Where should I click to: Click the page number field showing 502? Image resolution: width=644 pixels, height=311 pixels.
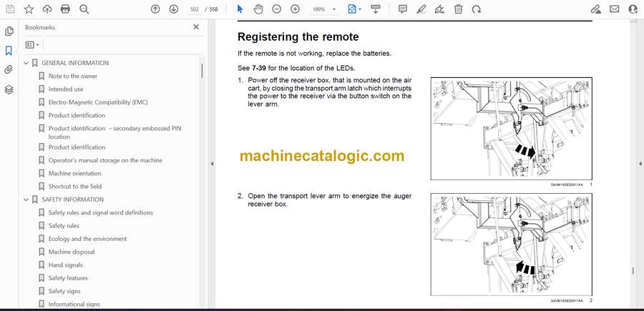[x=195, y=9]
